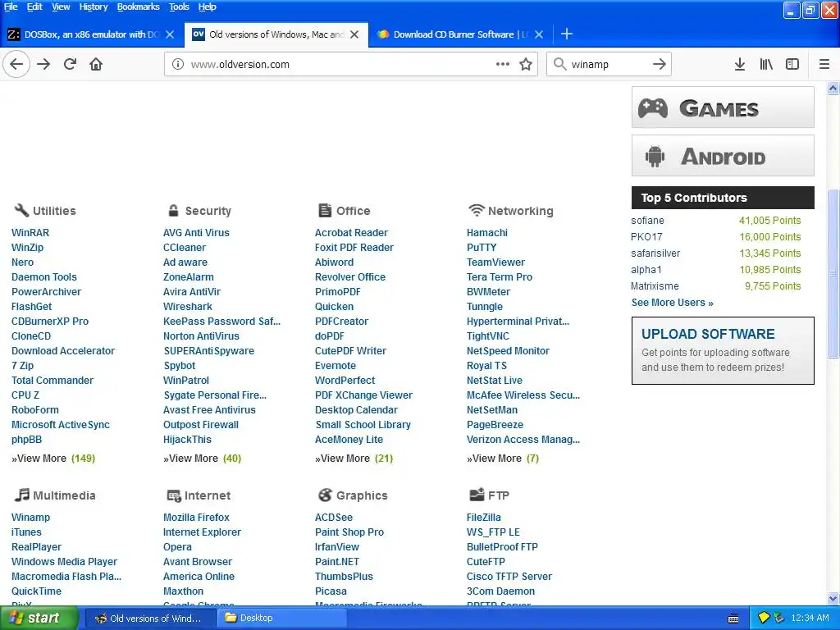
Task: Click the FTP folder icon
Action: pos(477,495)
